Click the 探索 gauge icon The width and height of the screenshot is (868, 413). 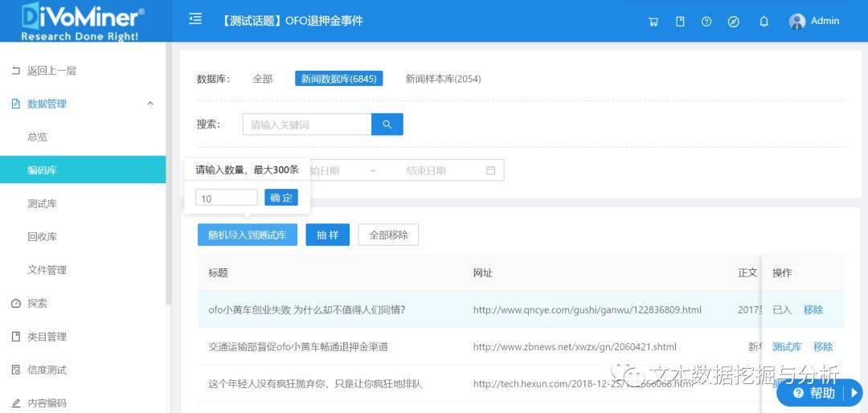pos(16,304)
